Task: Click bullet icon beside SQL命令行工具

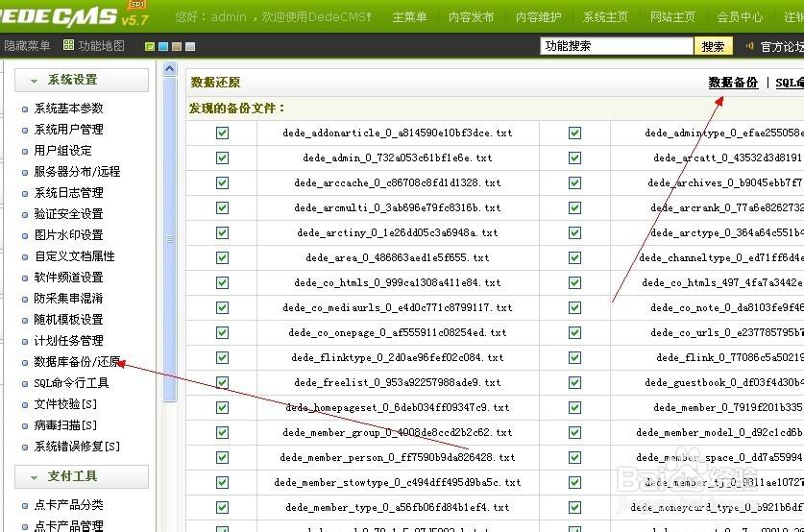Action: [x=25, y=383]
